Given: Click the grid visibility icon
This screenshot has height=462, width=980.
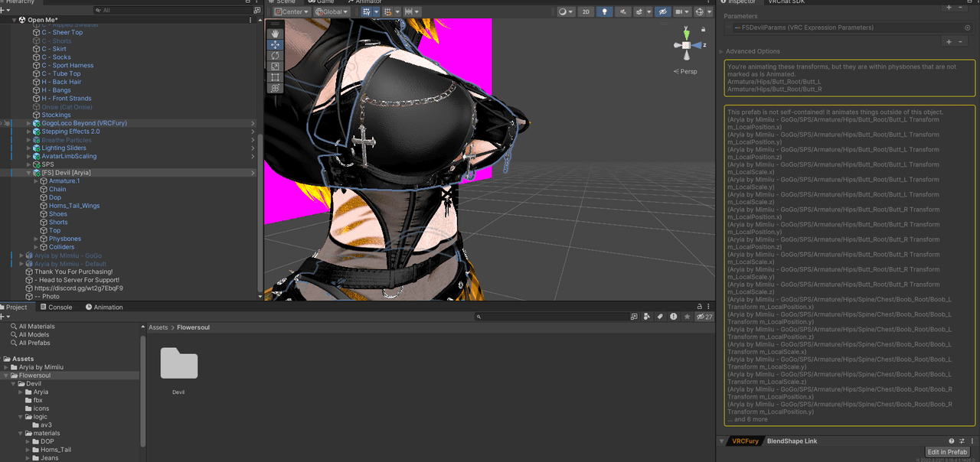Looking at the screenshot, I should [366, 12].
